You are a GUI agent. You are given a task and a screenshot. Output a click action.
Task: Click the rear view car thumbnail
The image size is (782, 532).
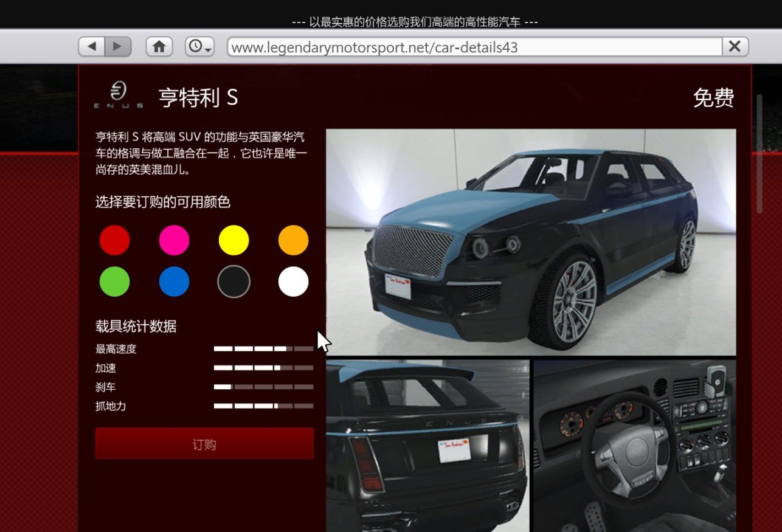coord(427,446)
